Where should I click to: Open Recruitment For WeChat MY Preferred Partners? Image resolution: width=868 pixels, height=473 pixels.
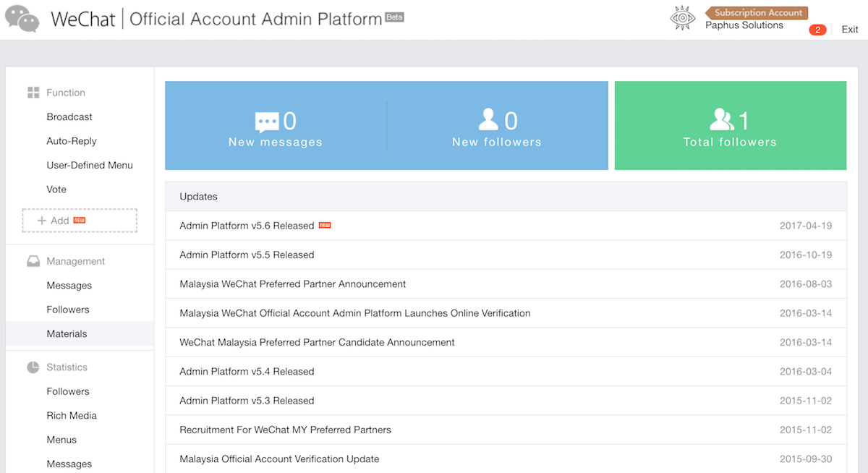pyautogui.click(x=285, y=430)
